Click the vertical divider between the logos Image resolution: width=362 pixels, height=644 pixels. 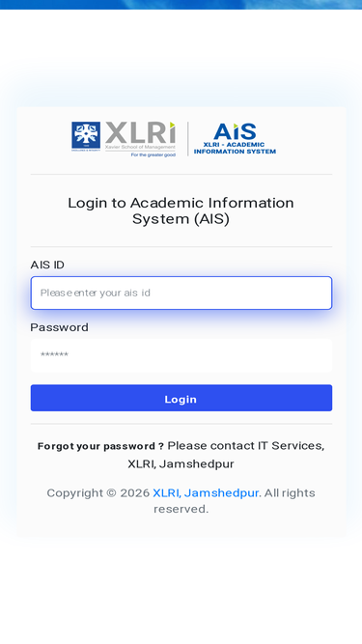pyautogui.click(x=188, y=139)
